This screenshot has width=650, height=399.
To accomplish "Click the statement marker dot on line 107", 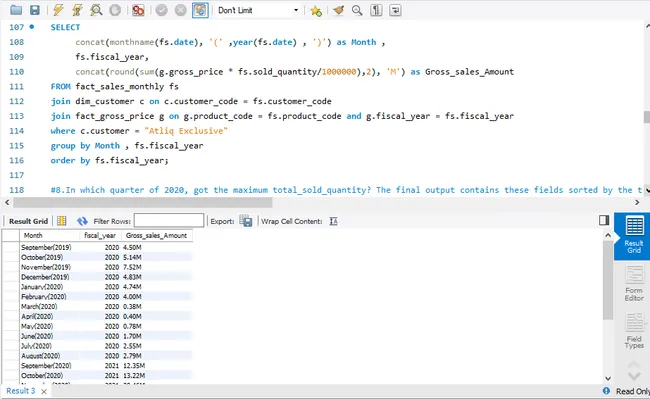I will (x=32, y=27).
